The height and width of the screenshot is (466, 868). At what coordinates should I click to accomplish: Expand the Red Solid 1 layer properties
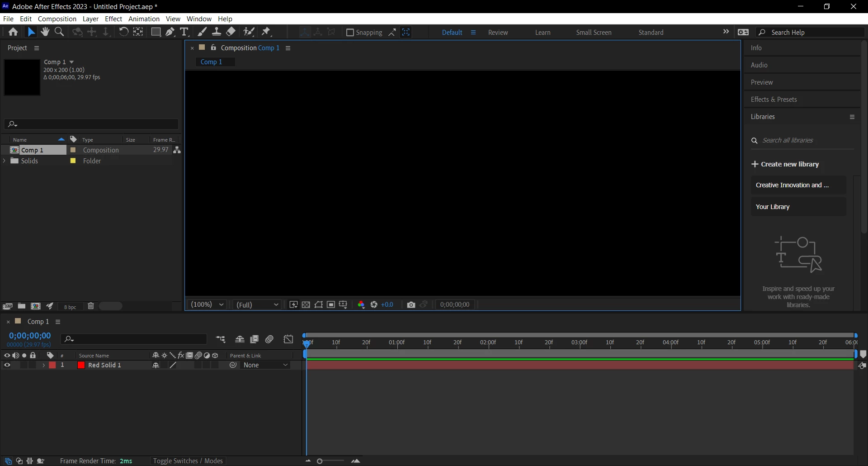tap(43, 365)
